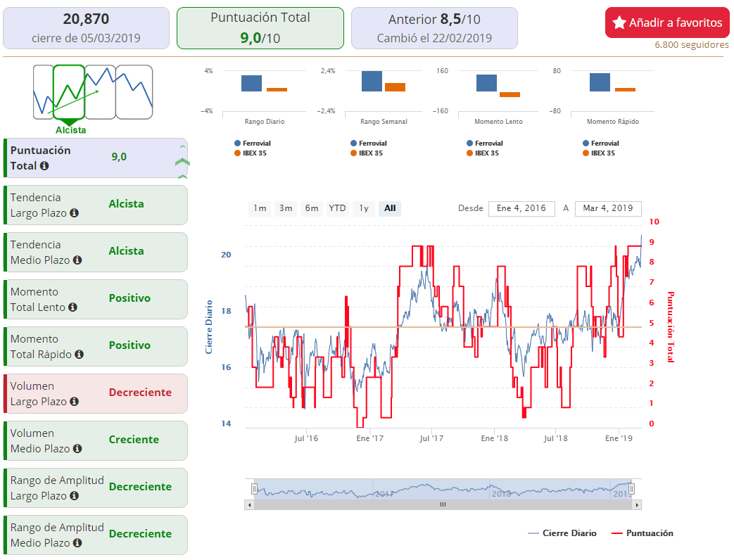Image resolution: width=734 pixels, height=560 pixels.
Task: Select the Volumen Largo Plazo Decreciente card
Action: click(96, 393)
